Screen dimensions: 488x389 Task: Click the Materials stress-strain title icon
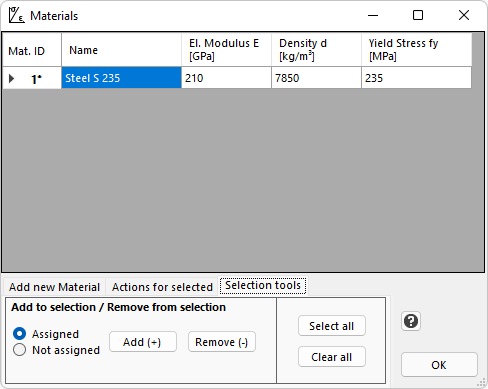click(16, 15)
